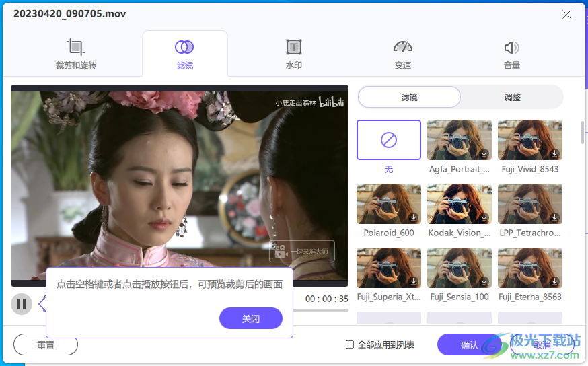Image resolution: width=588 pixels, height=366 pixels.
Task: Click the 20230420_090705.mov file title
Action: 70,14
